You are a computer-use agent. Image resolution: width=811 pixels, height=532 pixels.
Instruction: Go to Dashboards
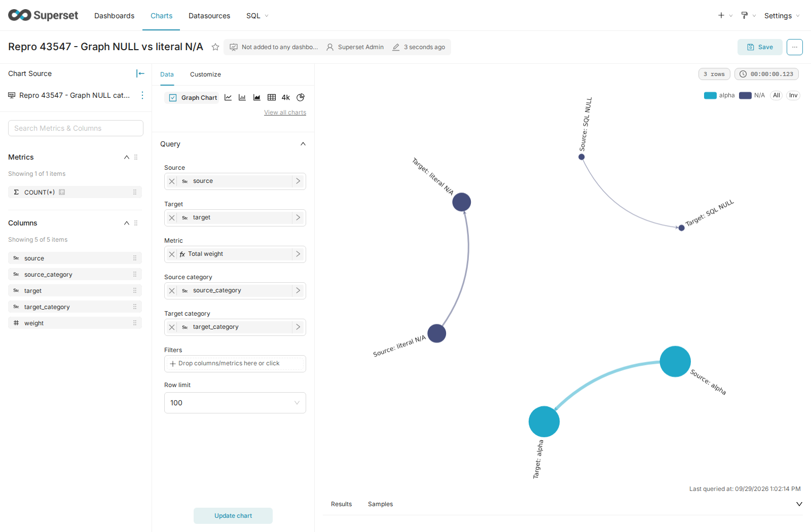tap(115, 16)
